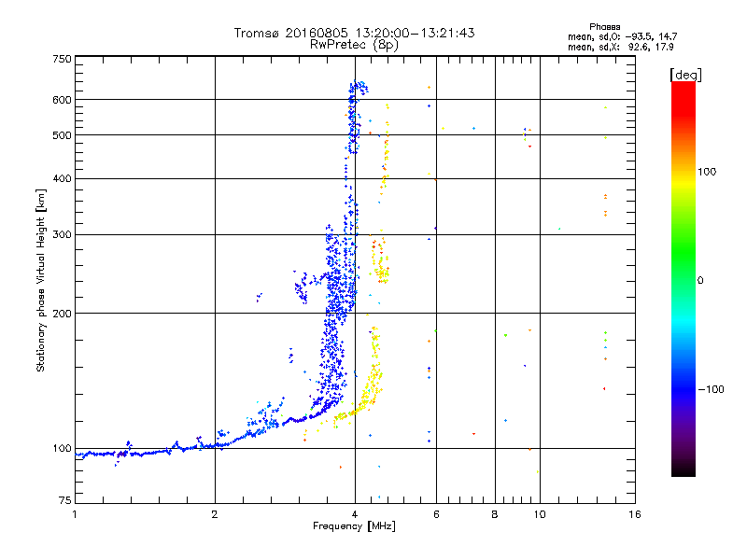Viewport: 747px width, 560px height.
Task: Click the yellow X-mode trace cluster near 250 km
Action: coord(382,273)
